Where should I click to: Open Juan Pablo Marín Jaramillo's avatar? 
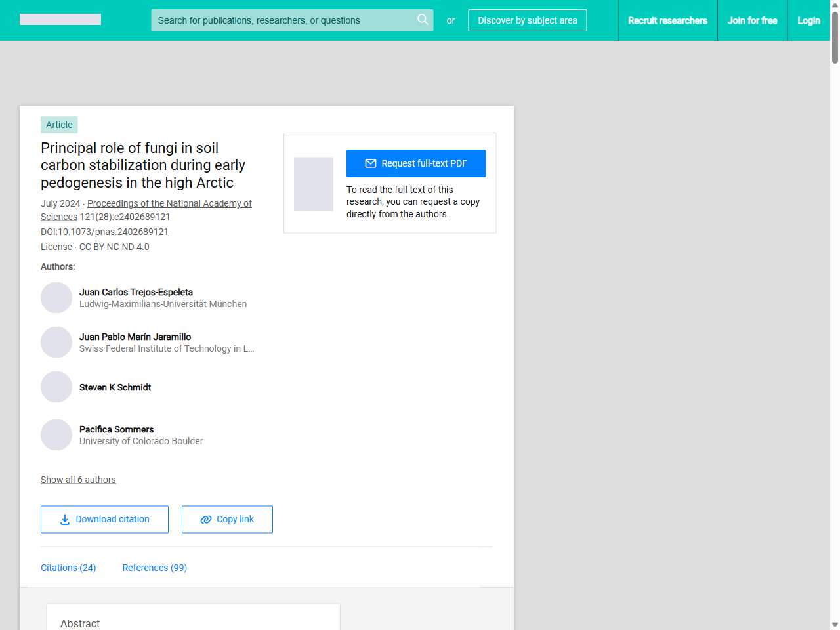coord(56,343)
